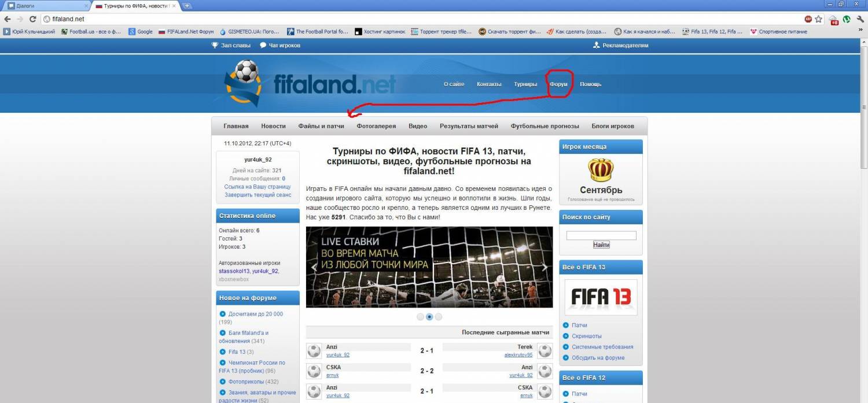Click the site search text field
The width and height of the screenshot is (868, 403).
coord(601,235)
